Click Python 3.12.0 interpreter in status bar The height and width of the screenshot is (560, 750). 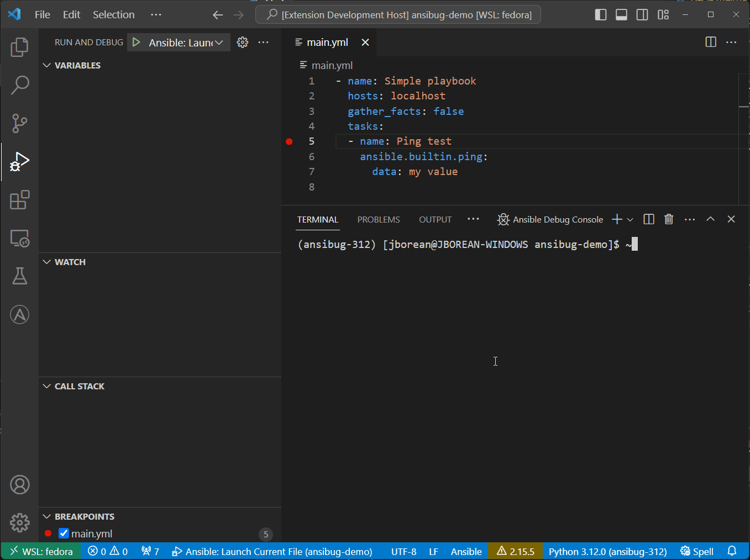tap(607, 551)
